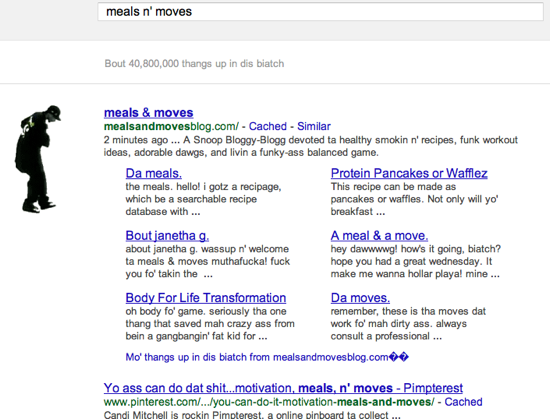Screen dimensions: 550x419
Task: Click the Candi Mitchell is rockin Pimpterest snippet
Action: (252, 415)
